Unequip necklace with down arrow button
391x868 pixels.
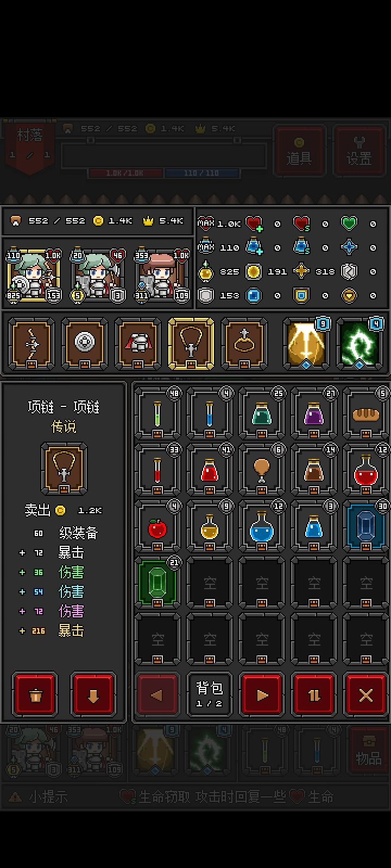click(x=93, y=695)
